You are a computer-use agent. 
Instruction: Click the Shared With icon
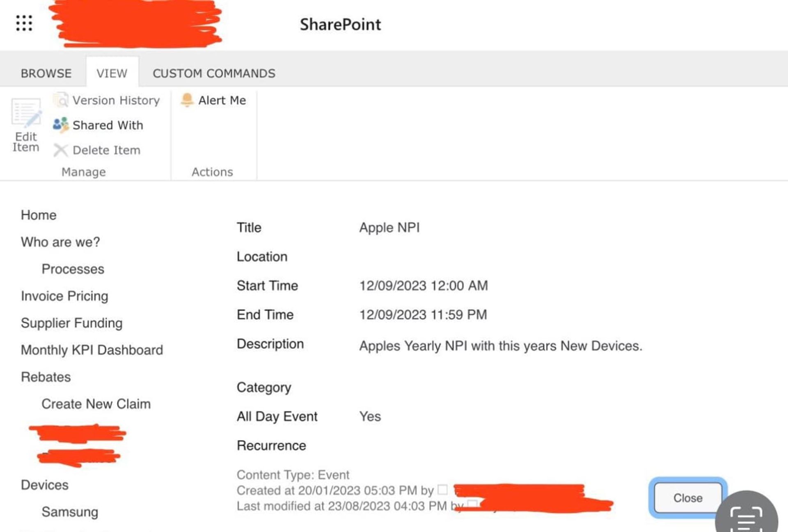coord(60,125)
